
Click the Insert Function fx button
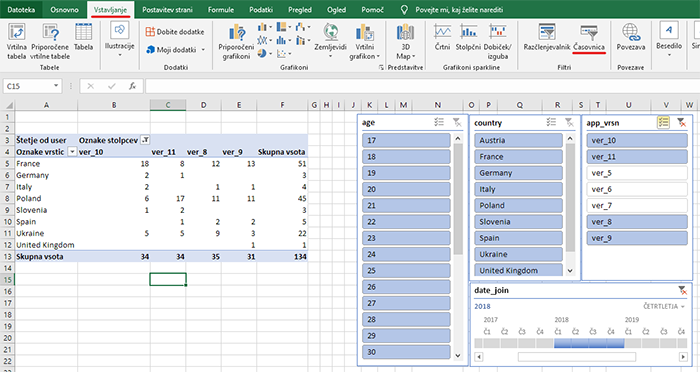(132, 86)
